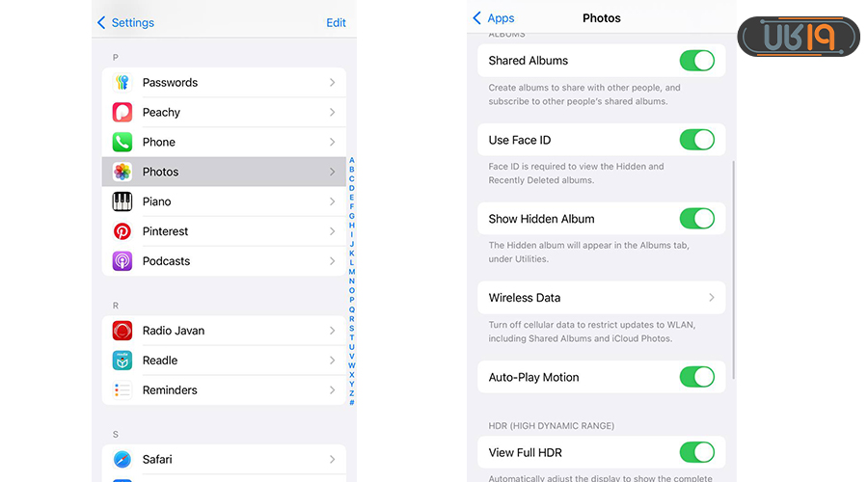Open the Readle row chevron

[332, 361]
